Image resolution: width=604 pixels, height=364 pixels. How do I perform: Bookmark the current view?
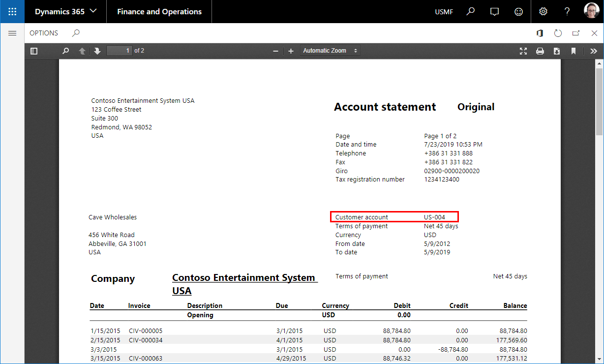pos(574,51)
